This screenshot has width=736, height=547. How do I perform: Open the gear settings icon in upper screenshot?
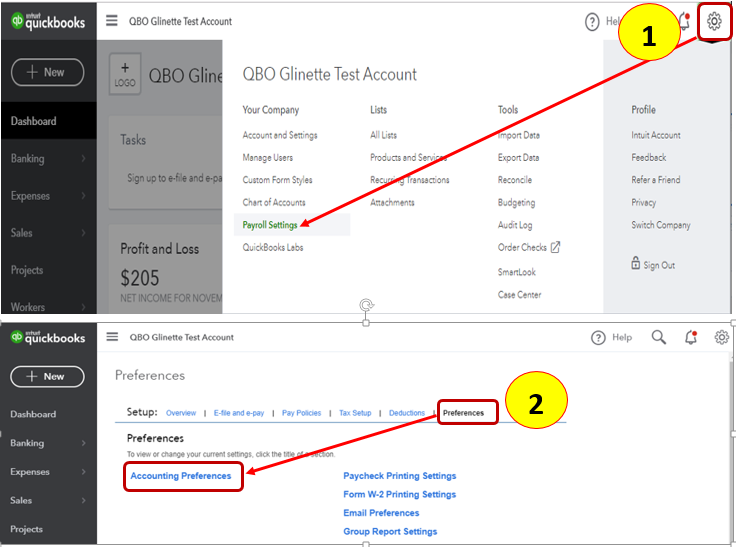(714, 21)
